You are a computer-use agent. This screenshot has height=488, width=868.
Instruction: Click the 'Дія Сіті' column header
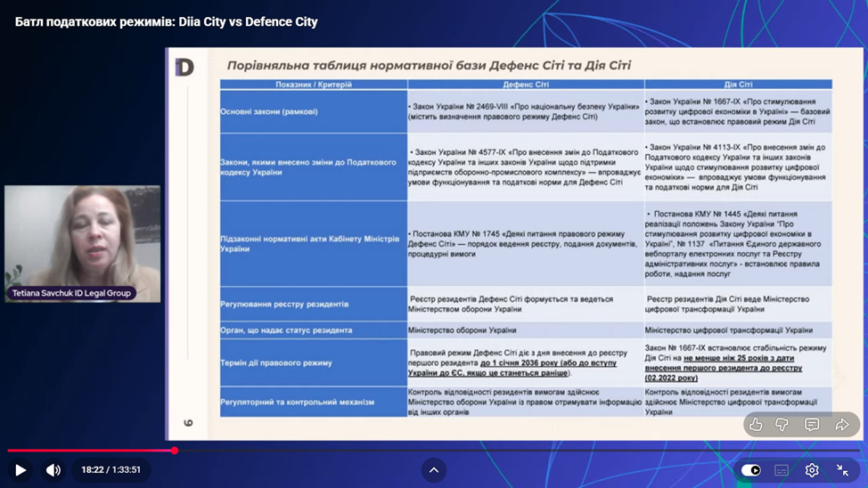(738, 85)
